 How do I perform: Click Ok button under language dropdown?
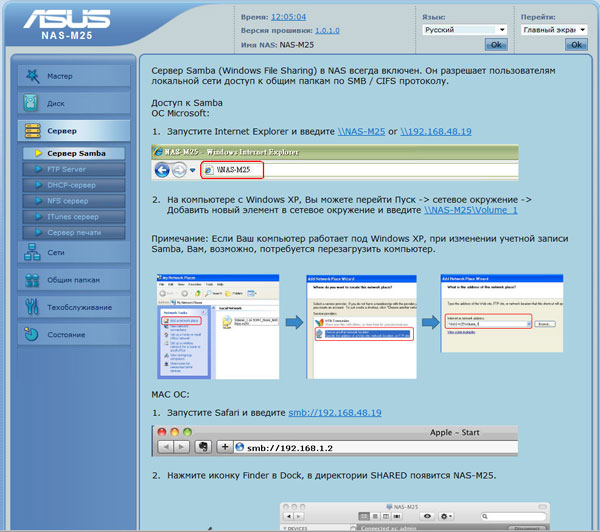click(x=496, y=45)
